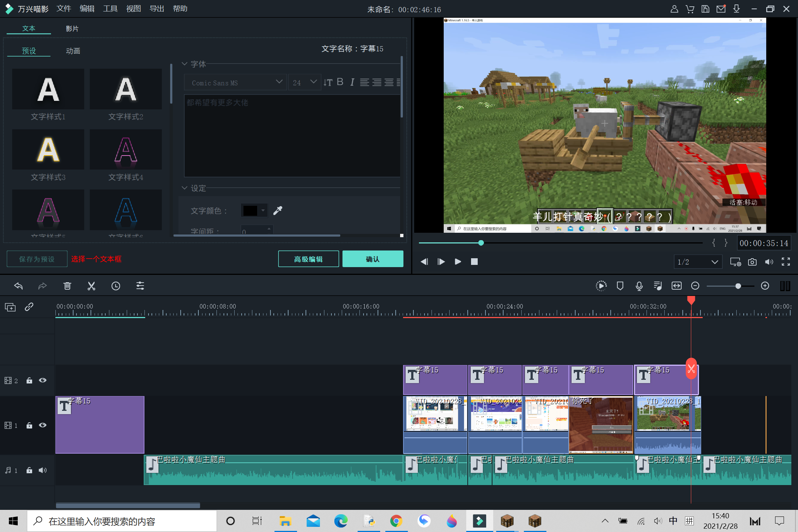Save the project with floppy icon
Viewport: 798px width, 532px height.
click(705, 9)
